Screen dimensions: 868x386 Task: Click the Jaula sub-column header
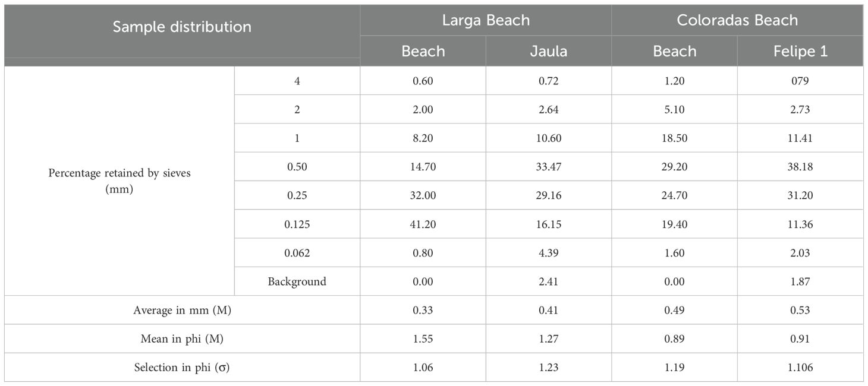tap(548, 52)
